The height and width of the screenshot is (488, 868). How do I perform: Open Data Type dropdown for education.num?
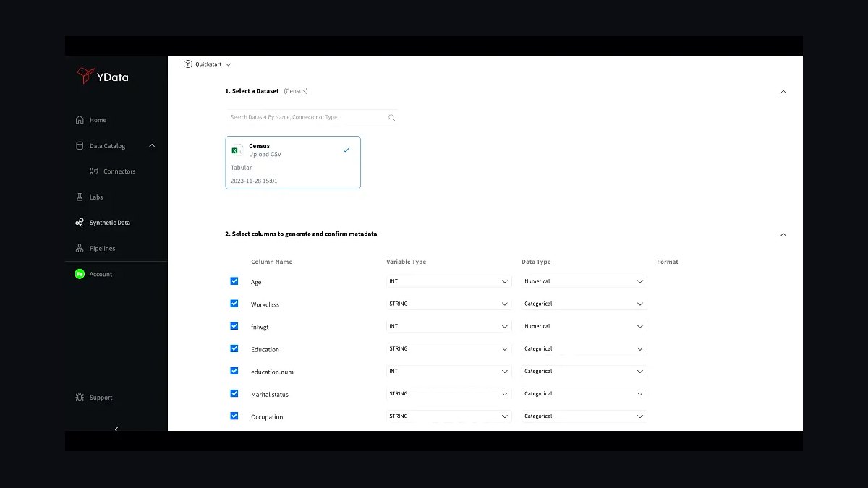[584, 371]
